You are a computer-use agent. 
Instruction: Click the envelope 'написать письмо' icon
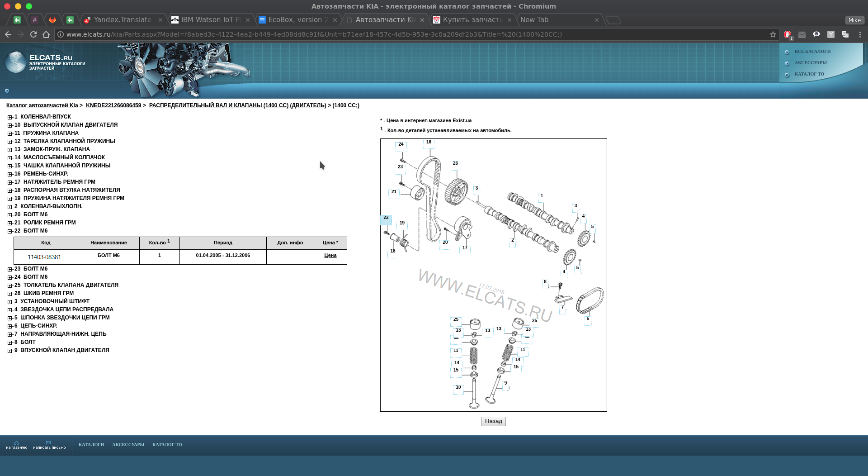49,445
